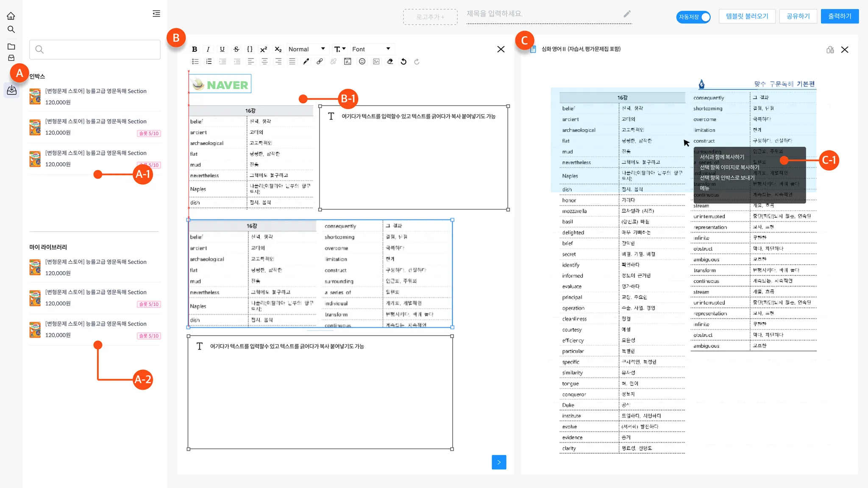
Task: Choose 선택 항목 인박스로 보내기 menu entry
Action: pyautogui.click(x=727, y=177)
